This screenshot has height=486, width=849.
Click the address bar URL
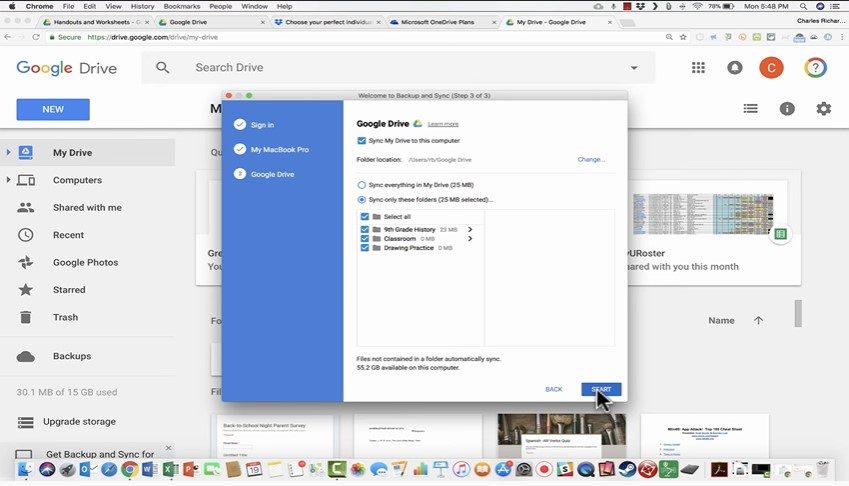point(152,37)
